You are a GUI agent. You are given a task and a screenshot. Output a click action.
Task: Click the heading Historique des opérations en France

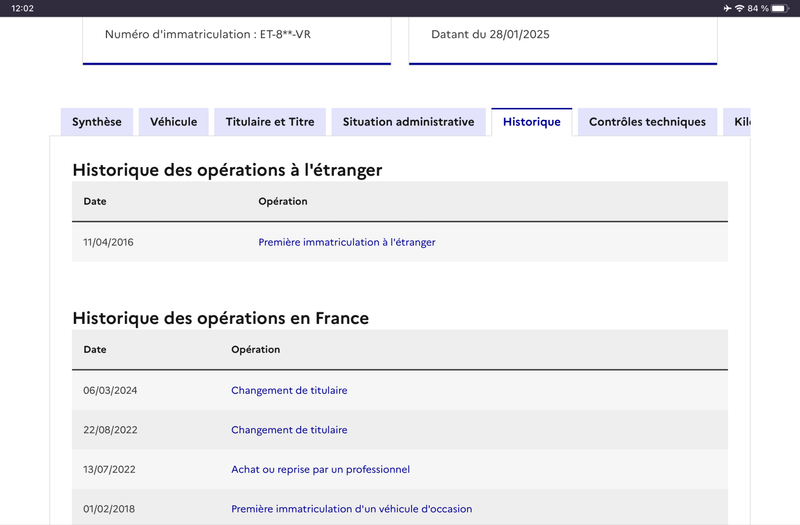220,318
